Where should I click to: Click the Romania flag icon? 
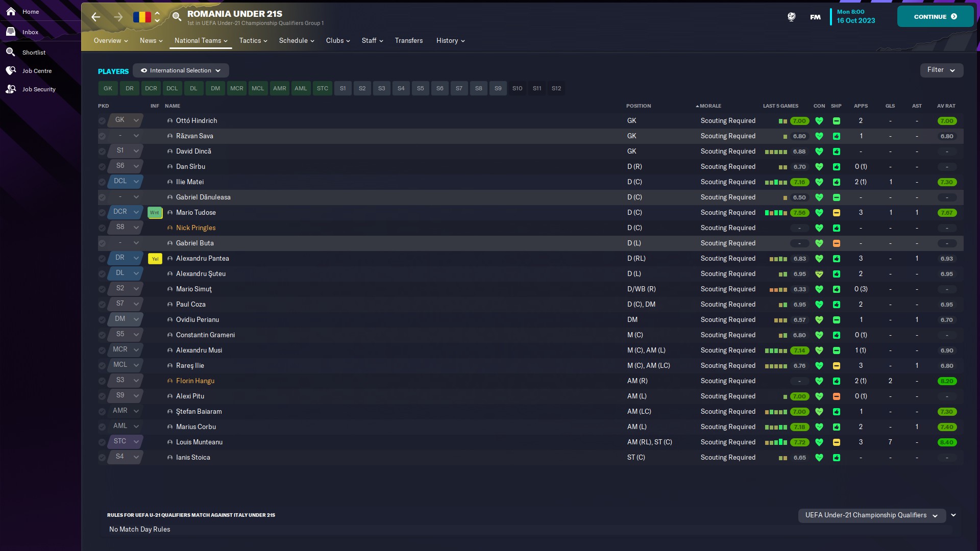click(142, 17)
